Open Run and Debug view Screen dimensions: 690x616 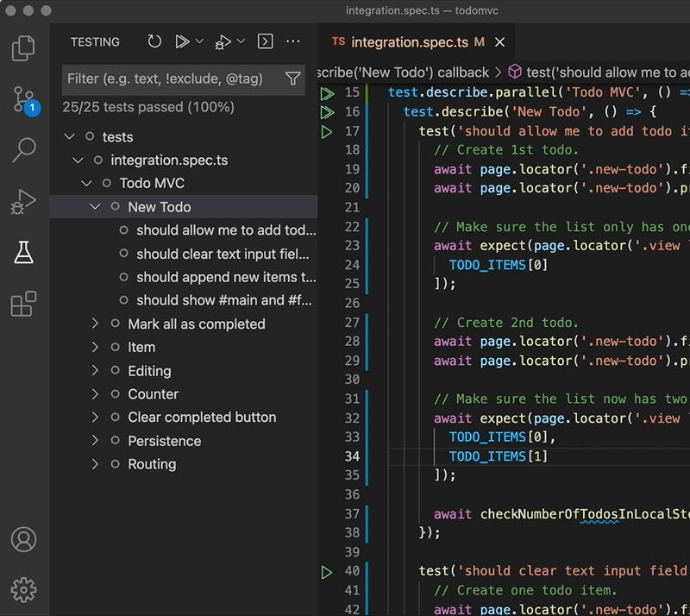click(23, 202)
